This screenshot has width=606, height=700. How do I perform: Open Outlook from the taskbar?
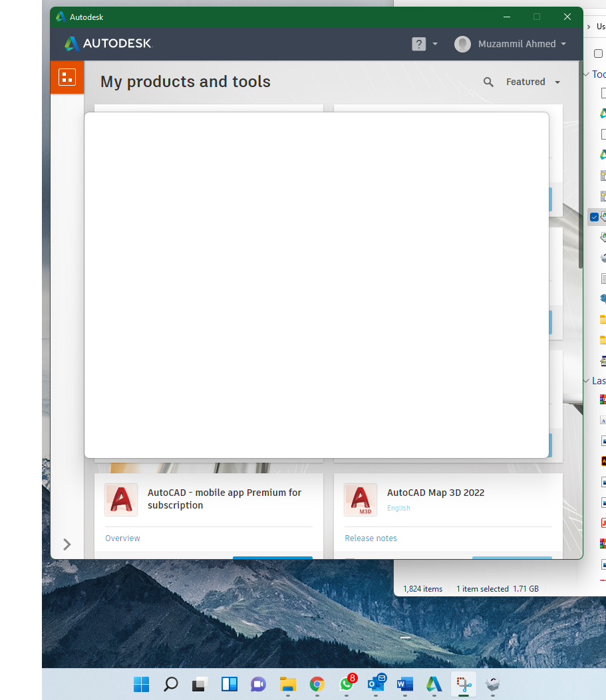(377, 684)
